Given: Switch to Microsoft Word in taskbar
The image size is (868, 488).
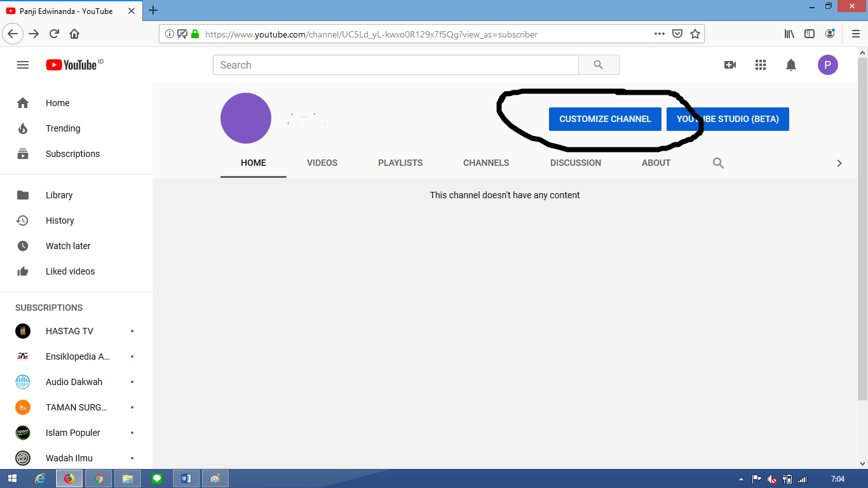Looking at the screenshot, I should [x=186, y=478].
